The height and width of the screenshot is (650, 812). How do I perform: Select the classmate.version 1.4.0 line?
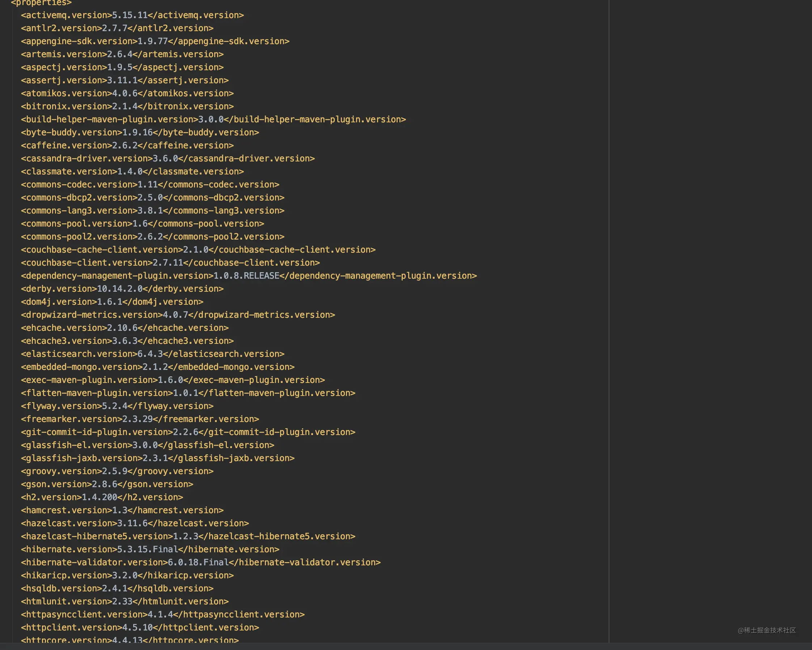(132, 171)
